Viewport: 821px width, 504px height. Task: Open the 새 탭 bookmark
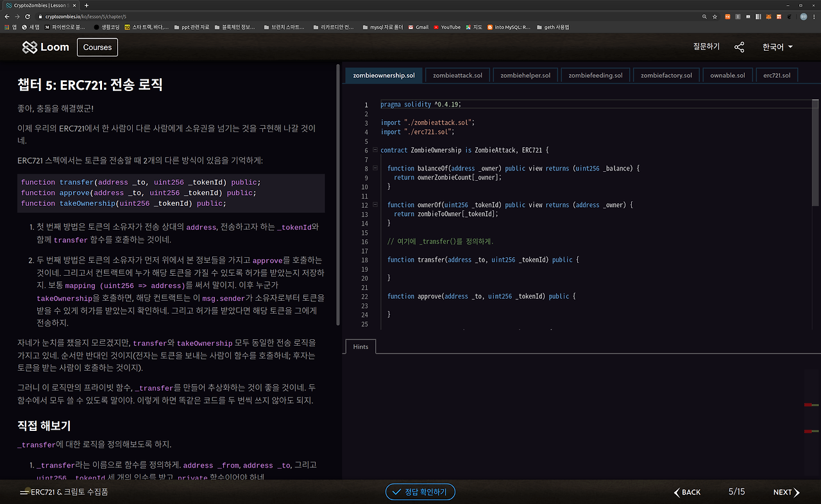(x=31, y=27)
